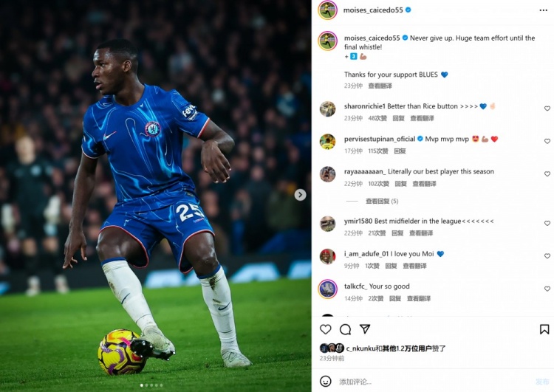
Task: Share post via paper plane icon
Action: click(365, 329)
